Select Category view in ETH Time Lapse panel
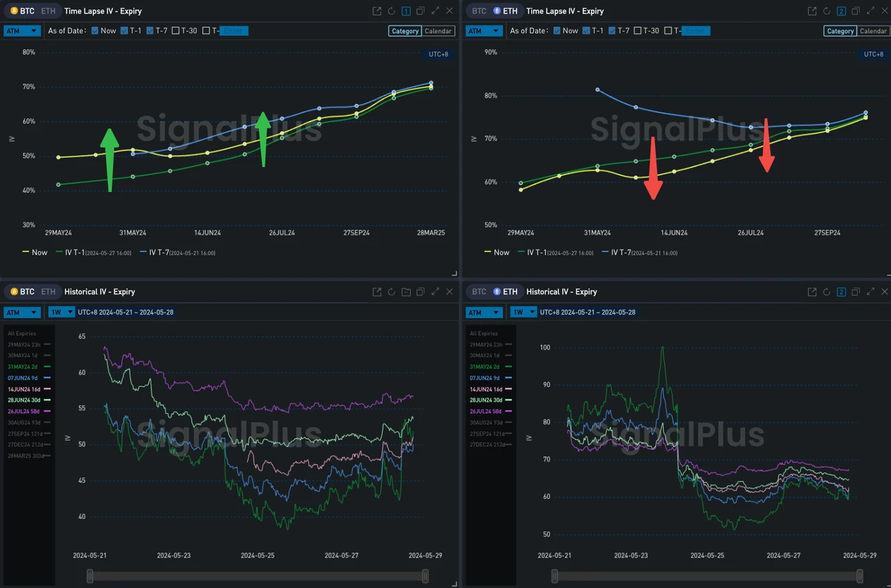The width and height of the screenshot is (891, 588). click(x=840, y=31)
